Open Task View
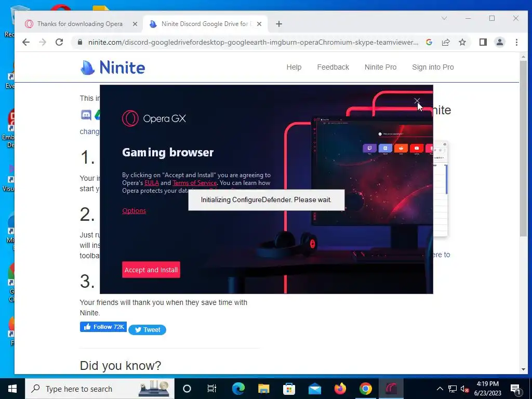The image size is (532, 399). (212, 389)
